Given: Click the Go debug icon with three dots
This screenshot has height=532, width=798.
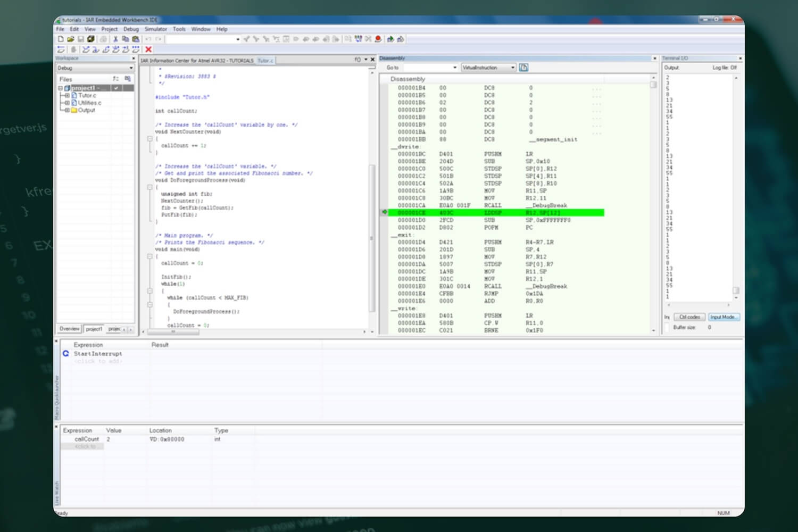Looking at the screenshot, I should pyautogui.click(x=135, y=49).
